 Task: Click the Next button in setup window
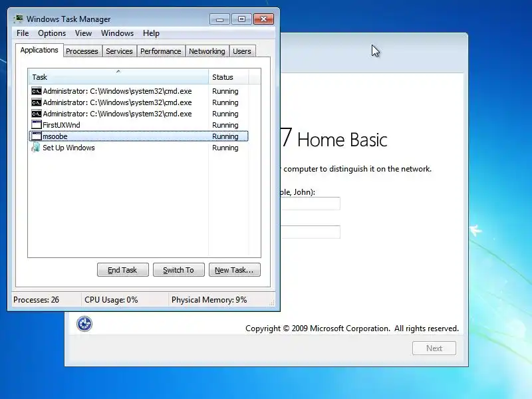(434, 348)
